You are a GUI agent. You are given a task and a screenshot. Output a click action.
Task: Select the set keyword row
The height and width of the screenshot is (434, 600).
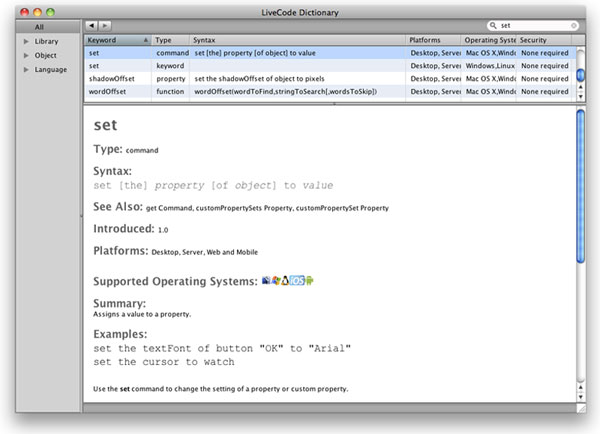coord(330,66)
